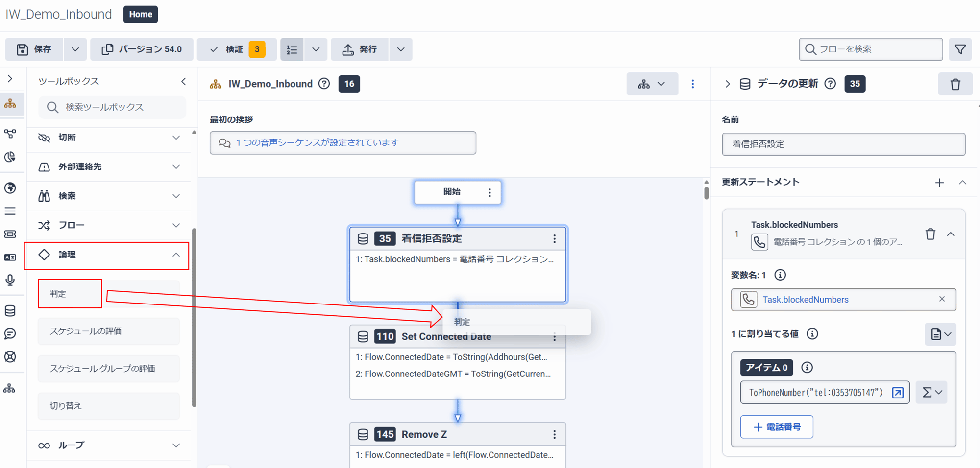Add a new update statement plus icon

click(939, 183)
